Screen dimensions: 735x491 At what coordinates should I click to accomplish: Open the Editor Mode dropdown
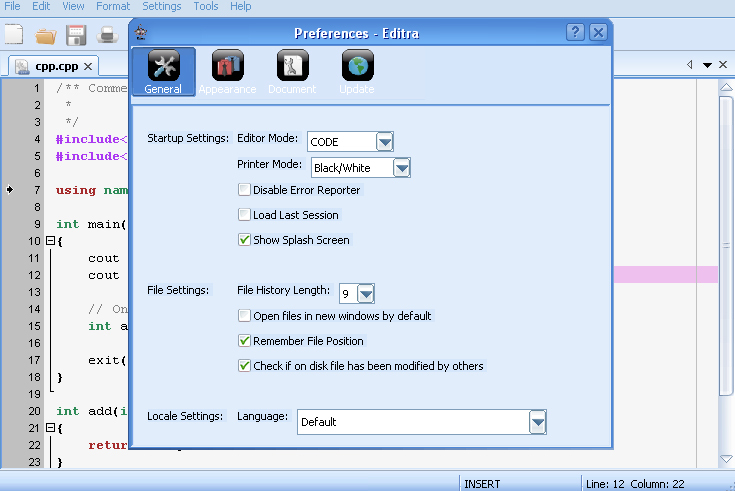[384, 142]
